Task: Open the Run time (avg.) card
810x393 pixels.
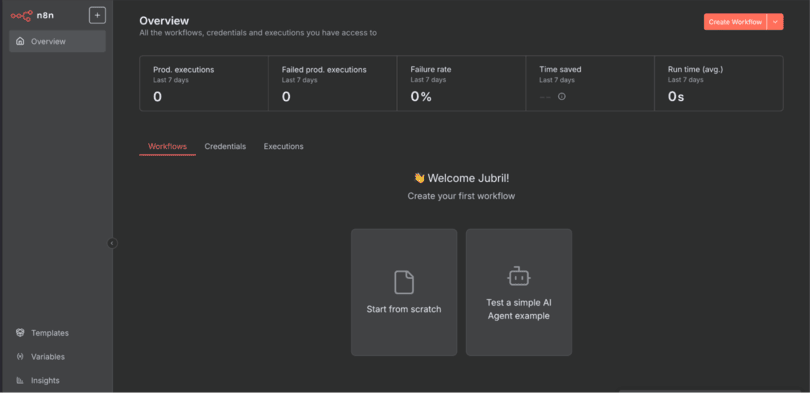Action: (x=719, y=83)
